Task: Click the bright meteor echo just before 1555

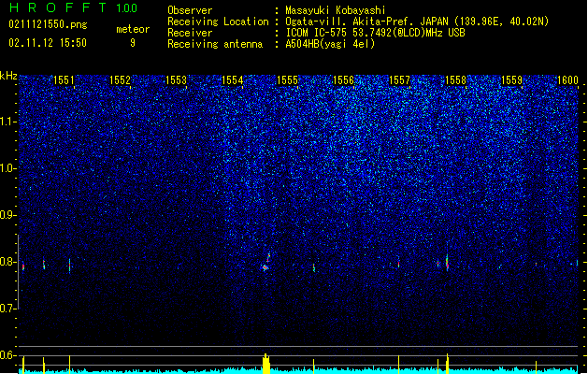Action: pyautogui.click(x=265, y=263)
